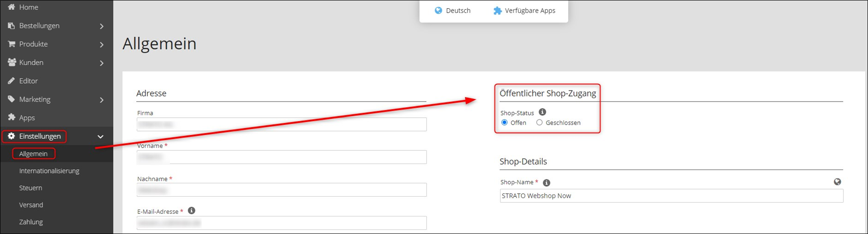The image size is (868, 234).
Task: Click the Shop-Details heading
Action: tap(523, 161)
